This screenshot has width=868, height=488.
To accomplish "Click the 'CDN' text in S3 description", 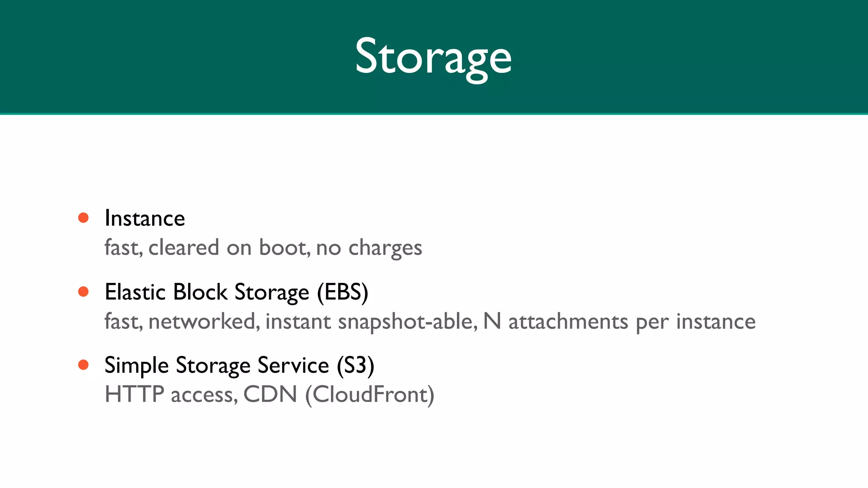I will [270, 394].
